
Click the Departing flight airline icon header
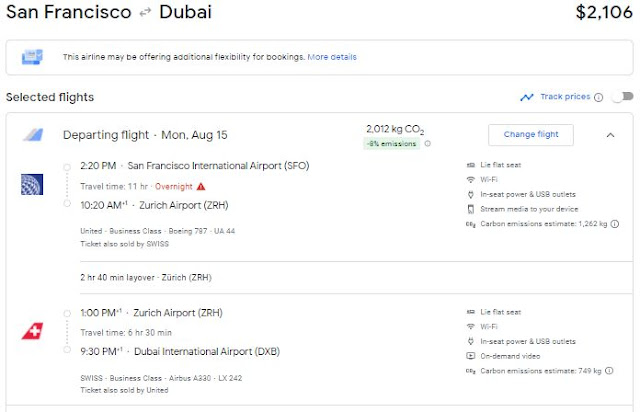point(32,135)
